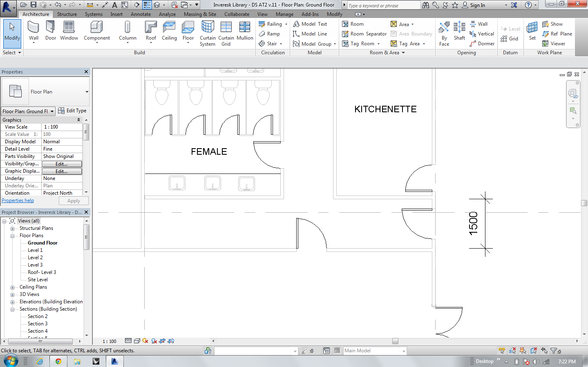Collapse the Sections (Building Section) node

[x=12, y=309]
